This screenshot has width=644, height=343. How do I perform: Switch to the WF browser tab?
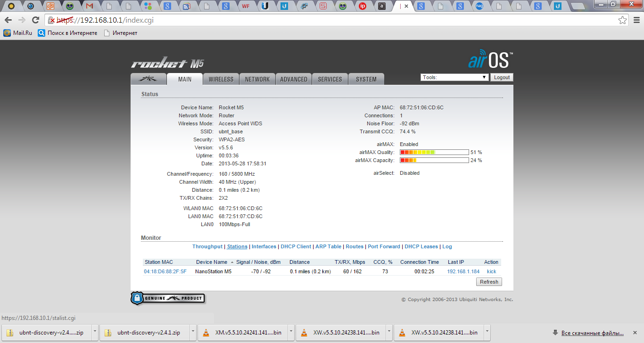click(x=245, y=6)
